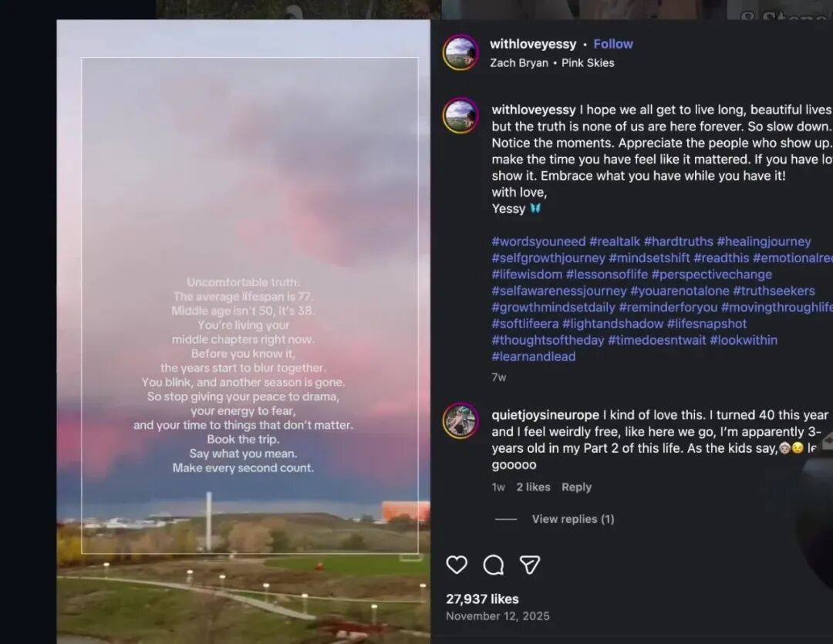The height and width of the screenshot is (644, 833).
Task: View the 27,937 likes list
Action: click(x=482, y=598)
